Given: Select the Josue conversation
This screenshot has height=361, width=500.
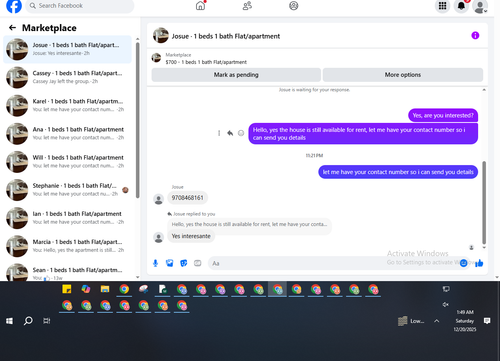Looking at the screenshot, I should pyautogui.click(x=67, y=49).
